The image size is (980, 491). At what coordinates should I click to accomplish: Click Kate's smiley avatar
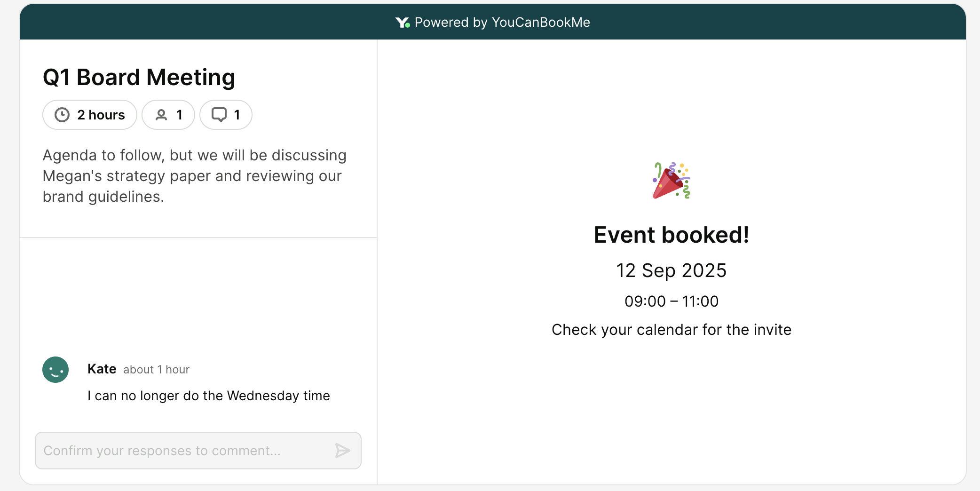point(55,370)
